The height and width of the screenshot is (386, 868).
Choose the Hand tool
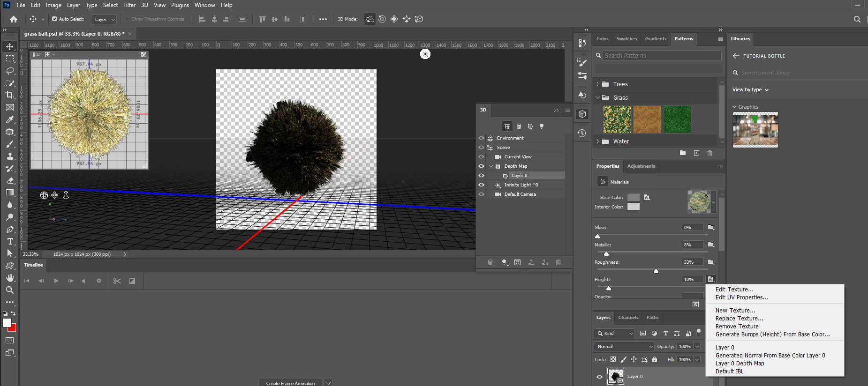[10, 278]
